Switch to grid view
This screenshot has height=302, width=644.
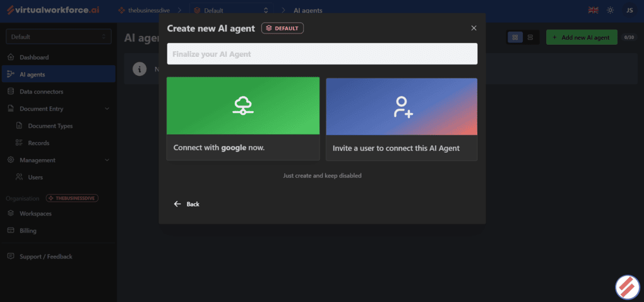coord(515,37)
